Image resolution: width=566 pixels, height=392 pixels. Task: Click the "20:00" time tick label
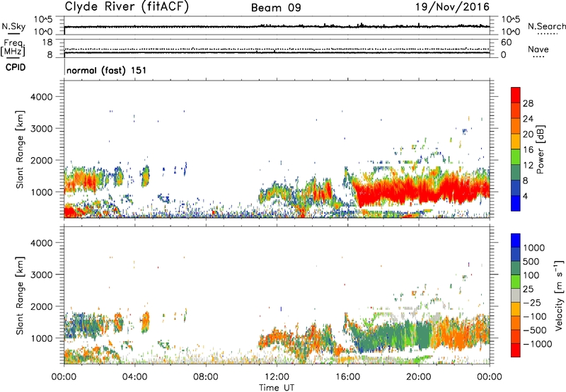[419, 377]
